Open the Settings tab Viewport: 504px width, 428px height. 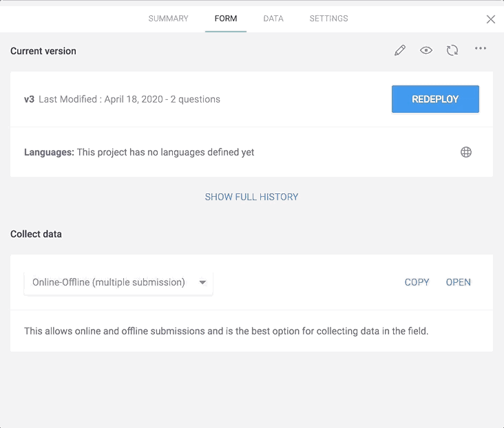(328, 19)
